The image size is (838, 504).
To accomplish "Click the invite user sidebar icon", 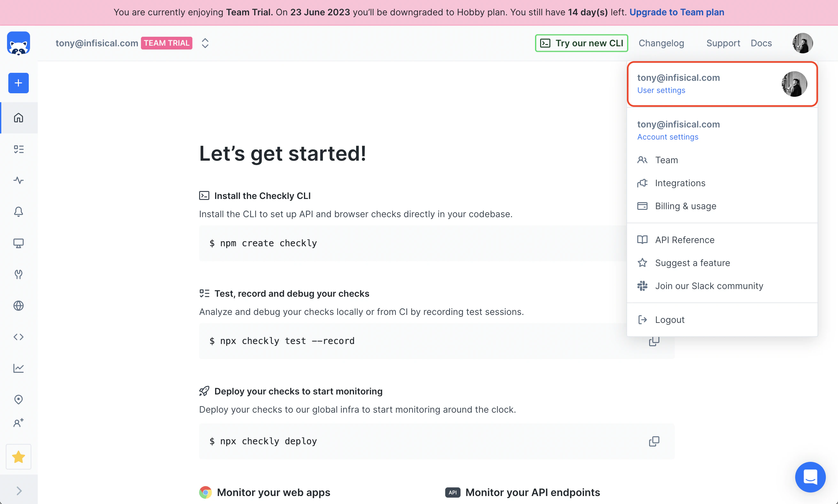I will tap(18, 423).
